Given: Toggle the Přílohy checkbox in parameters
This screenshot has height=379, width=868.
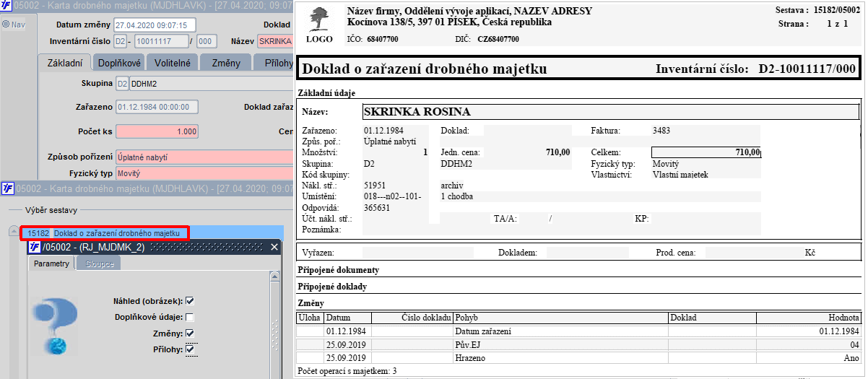Looking at the screenshot, I should 191,349.
